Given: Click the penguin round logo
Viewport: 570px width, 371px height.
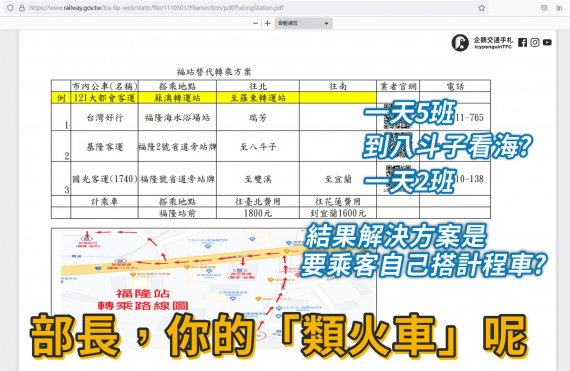Looking at the screenshot, I should pos(460,43).
